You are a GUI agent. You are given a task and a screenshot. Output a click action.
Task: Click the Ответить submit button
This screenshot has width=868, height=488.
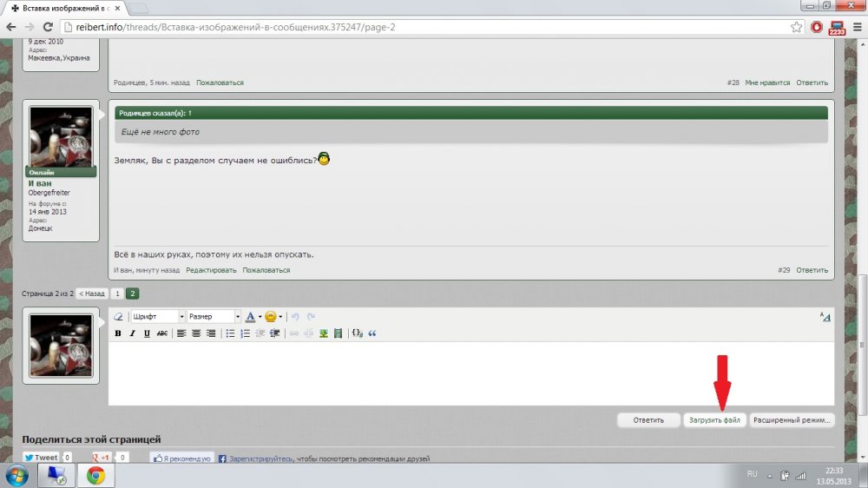648,420
